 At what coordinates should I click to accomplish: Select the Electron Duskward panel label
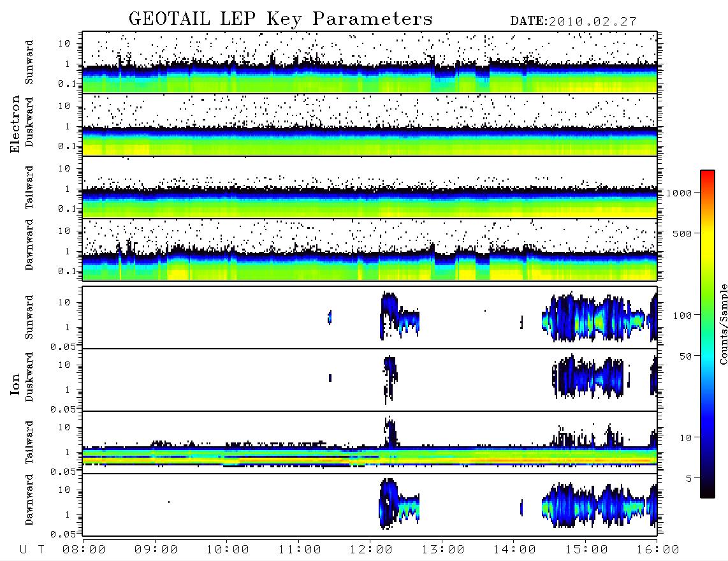tap(29, 122)
